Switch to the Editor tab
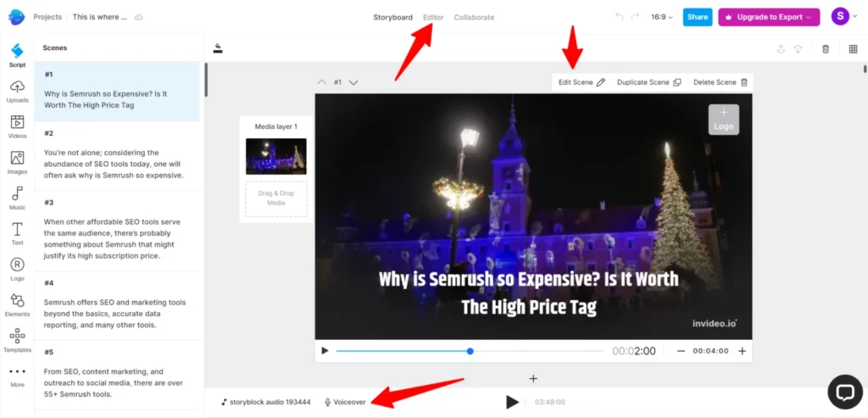This screenshot has width=868, height=418. (x=433, y=17)
